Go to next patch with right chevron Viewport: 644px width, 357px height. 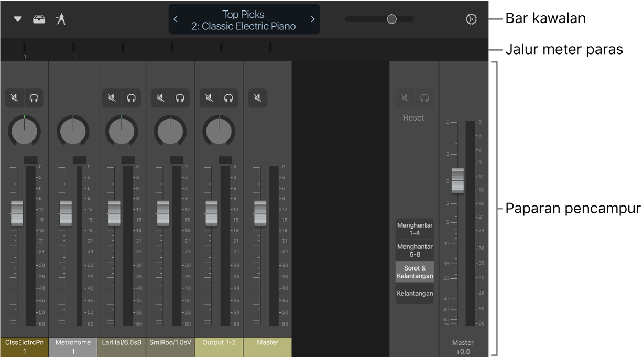(313, 19)
